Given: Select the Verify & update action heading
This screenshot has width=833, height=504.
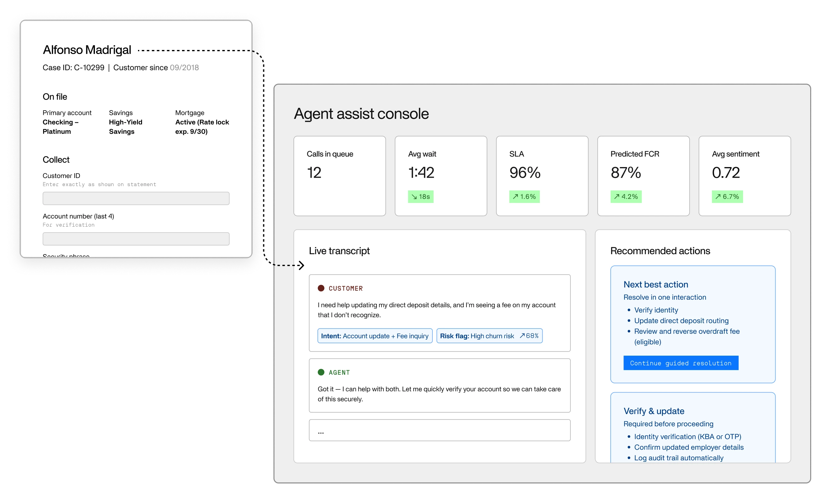Looking at the screenshot, I should pyautogui.click(x=653, y=411).
